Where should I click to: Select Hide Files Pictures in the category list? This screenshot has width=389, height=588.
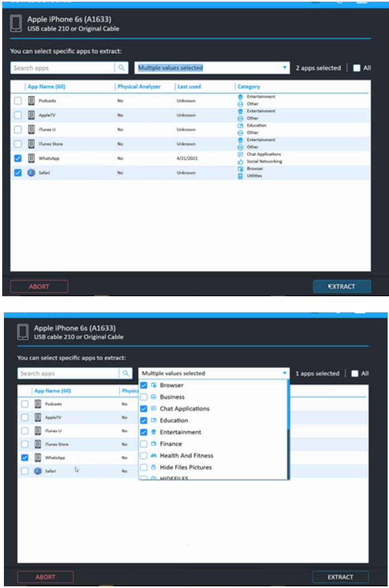click(186, 467)
